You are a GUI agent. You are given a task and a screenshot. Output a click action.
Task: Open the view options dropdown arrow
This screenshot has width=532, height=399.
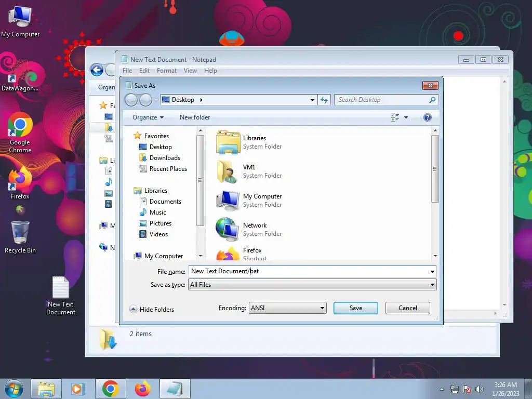click(x=406, y=117)
